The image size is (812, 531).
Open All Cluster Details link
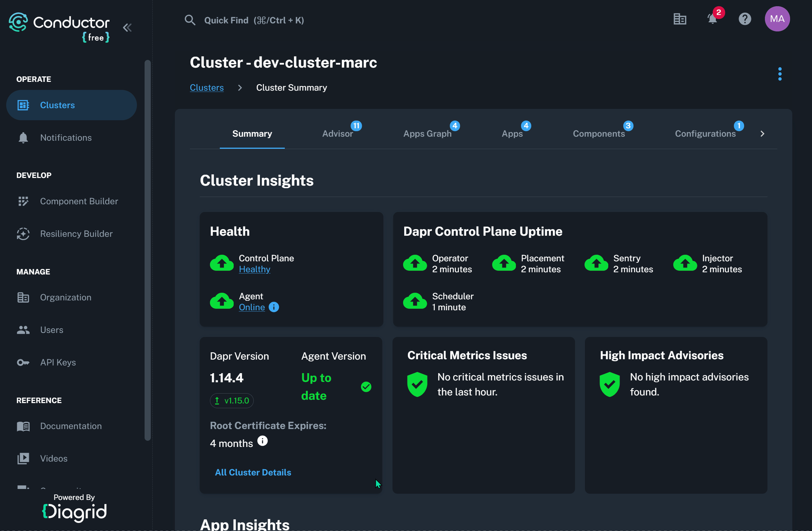(x=253, y=473)
